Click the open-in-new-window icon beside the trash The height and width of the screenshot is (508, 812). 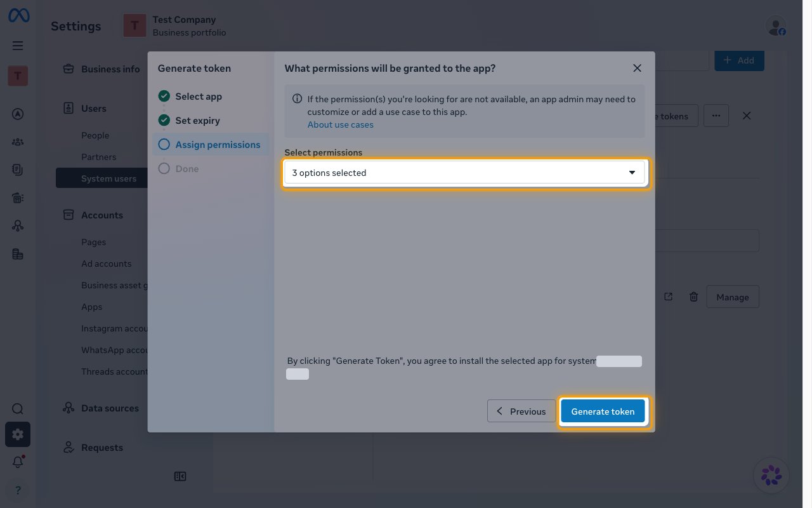coord(668,297)
